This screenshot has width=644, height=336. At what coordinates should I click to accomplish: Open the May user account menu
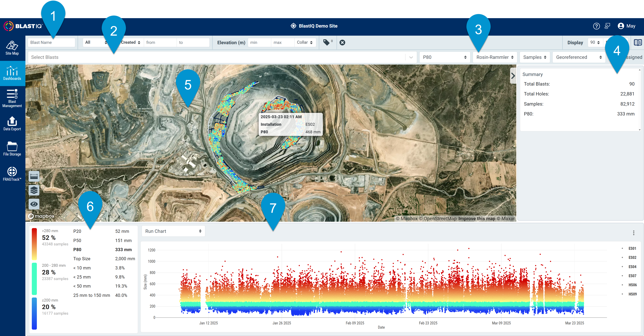pos(627,26)
